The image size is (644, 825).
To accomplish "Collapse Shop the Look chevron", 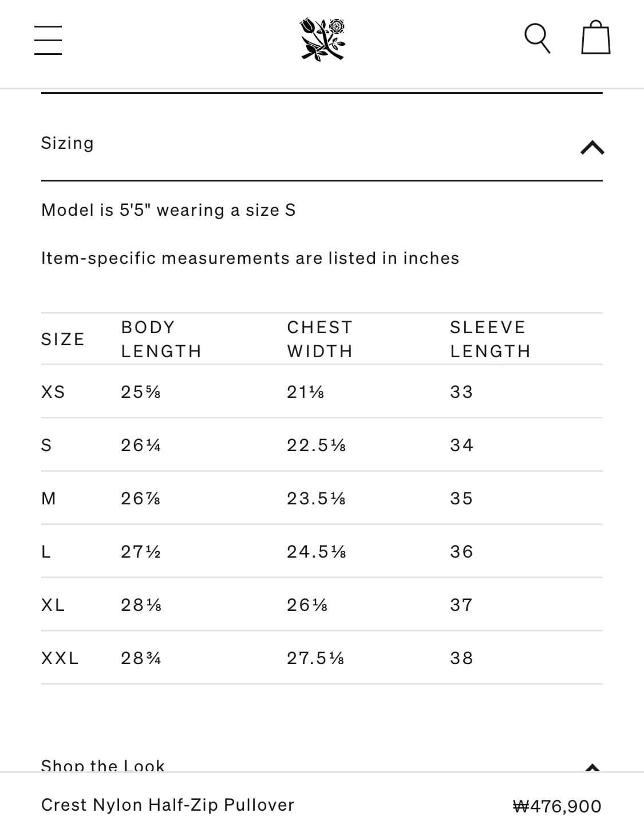I will [x=592, y=767].
